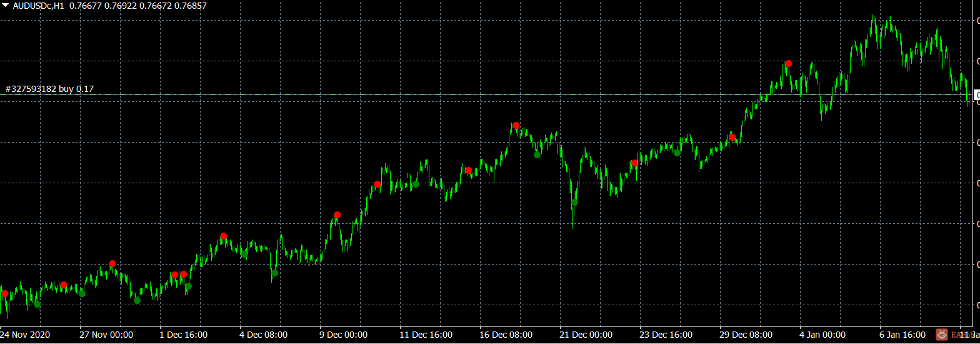Click the 4 Jan 00:00 time label
This screenshot has height=344, width=980.
tap(822, 335)
